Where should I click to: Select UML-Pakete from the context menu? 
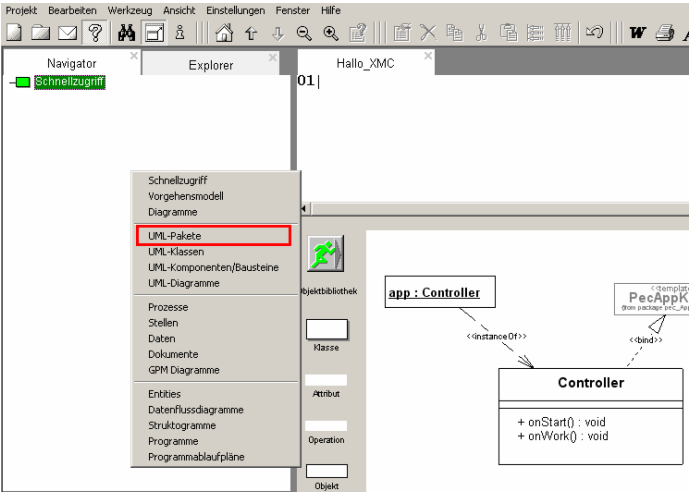214,236
